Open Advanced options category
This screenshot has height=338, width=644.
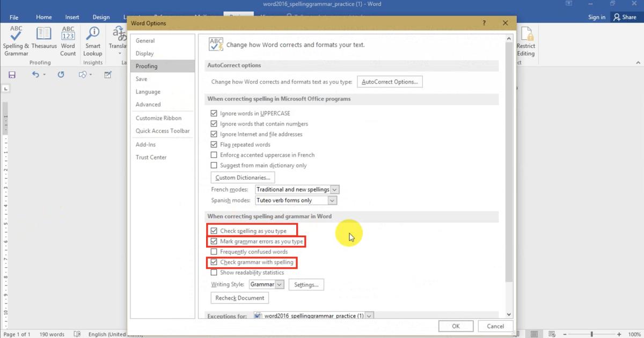point(162,105)
